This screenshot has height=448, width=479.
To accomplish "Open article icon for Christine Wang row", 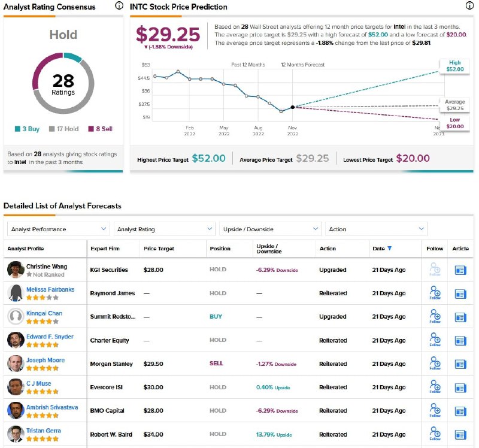I will click(x=460, y=270).
